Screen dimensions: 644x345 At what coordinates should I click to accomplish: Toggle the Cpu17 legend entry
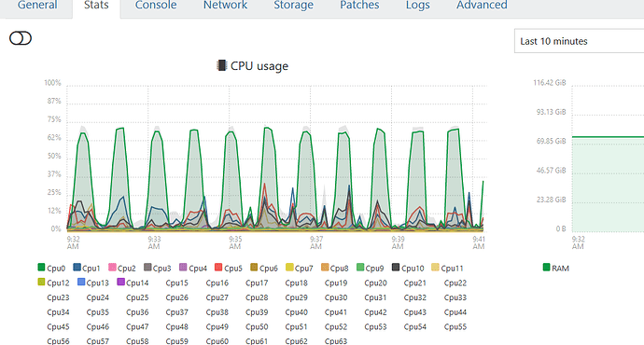pyautogui.click(x=257, y=283)
